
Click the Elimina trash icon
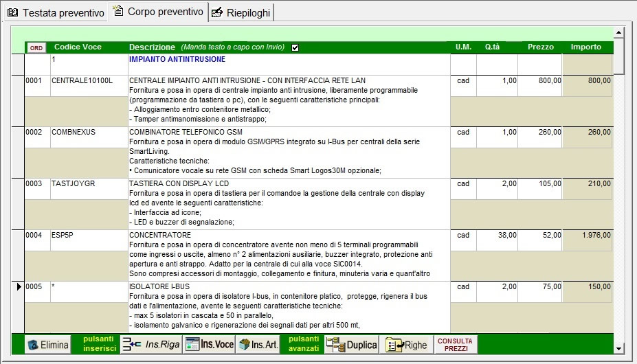coord(33,345)
